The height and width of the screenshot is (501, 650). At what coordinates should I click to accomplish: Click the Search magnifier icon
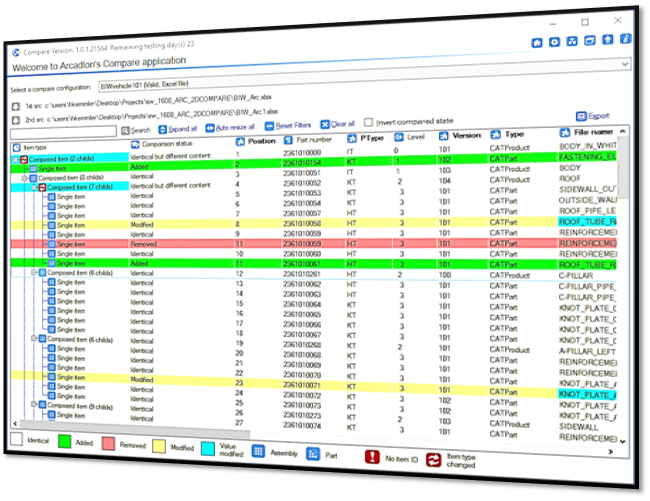[x=126, y=130]
